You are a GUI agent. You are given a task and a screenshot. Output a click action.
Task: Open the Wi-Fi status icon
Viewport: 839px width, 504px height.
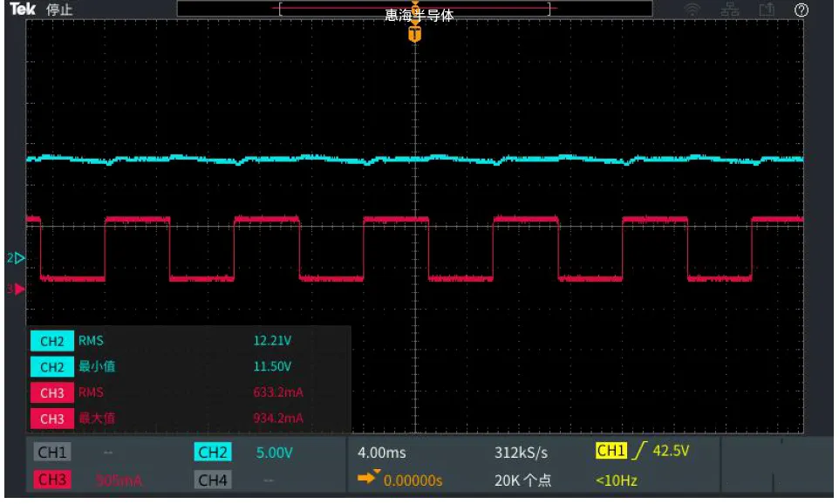coord(693,10)
